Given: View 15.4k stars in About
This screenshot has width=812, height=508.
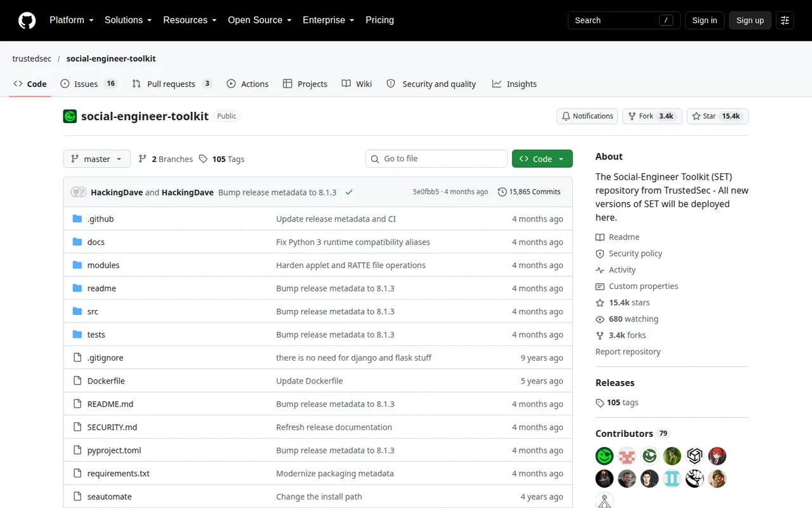Looking at the screenshot, I should (622, 303).
